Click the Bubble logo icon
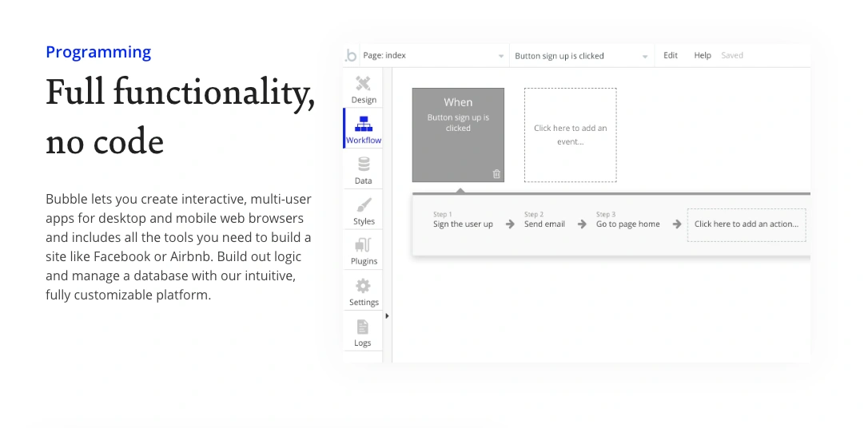 point(351,55)
